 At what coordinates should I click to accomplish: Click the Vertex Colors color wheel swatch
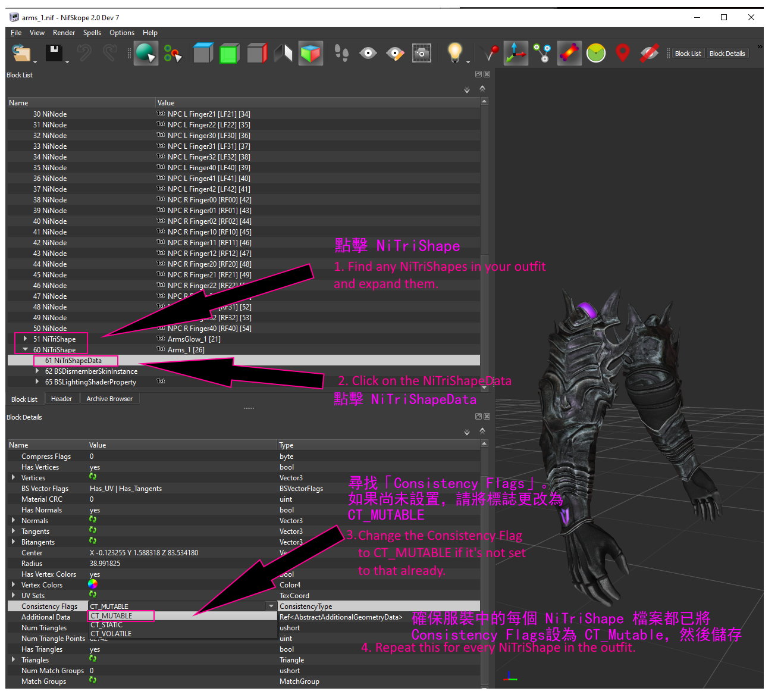pyautogui.click(x=93, y=584)
